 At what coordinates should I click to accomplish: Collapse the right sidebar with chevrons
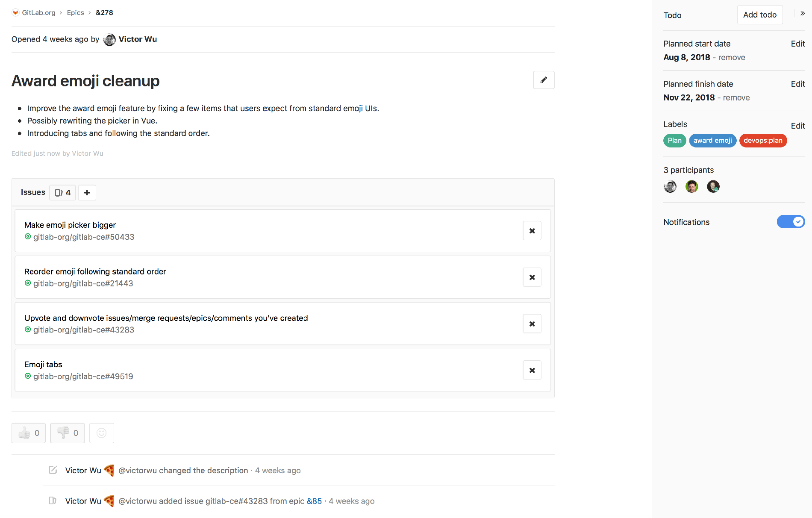click(x=803, y=13)
